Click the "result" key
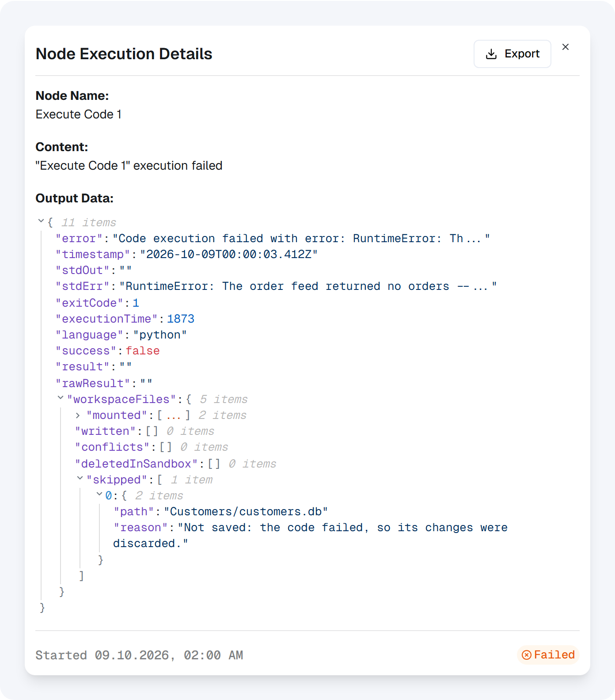This screenshot has height=700, width=615. tap(83, 367)
